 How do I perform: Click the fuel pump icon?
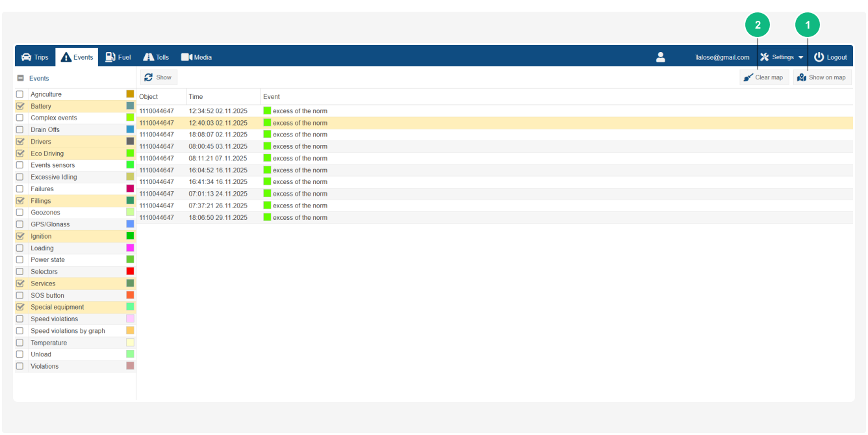tap(110, 57)
